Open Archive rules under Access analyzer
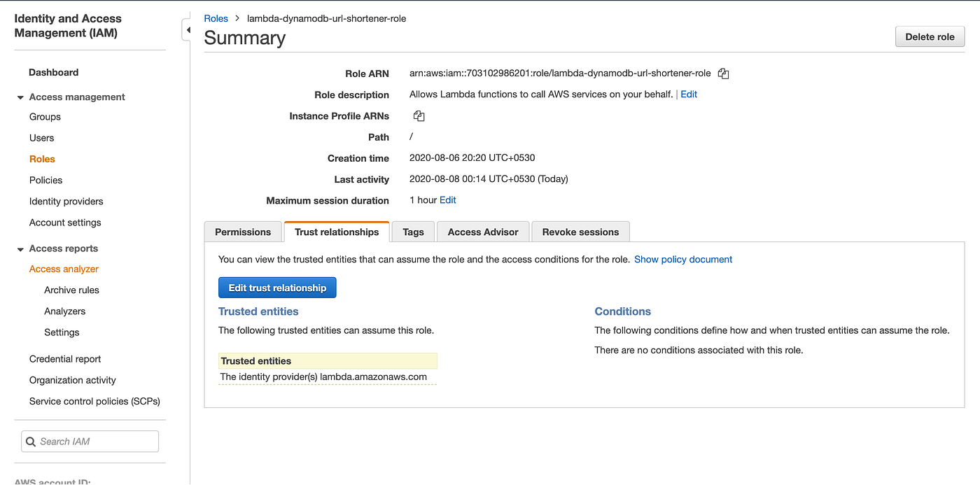This screenshot has height=485, width=980. [71, 290]
